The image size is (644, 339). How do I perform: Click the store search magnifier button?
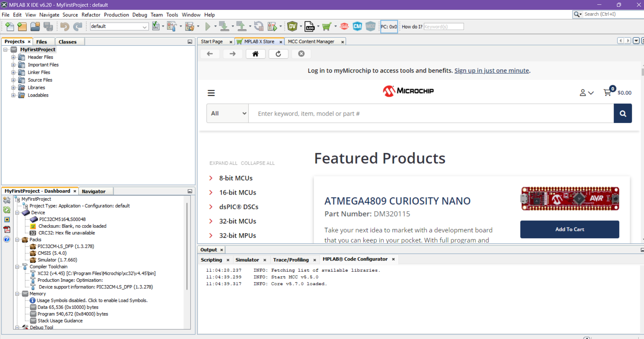coord(623,114)
